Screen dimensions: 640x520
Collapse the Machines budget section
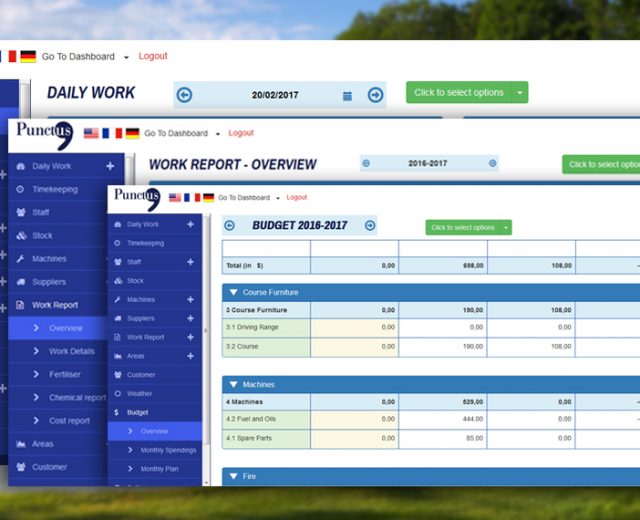[234, 385]
